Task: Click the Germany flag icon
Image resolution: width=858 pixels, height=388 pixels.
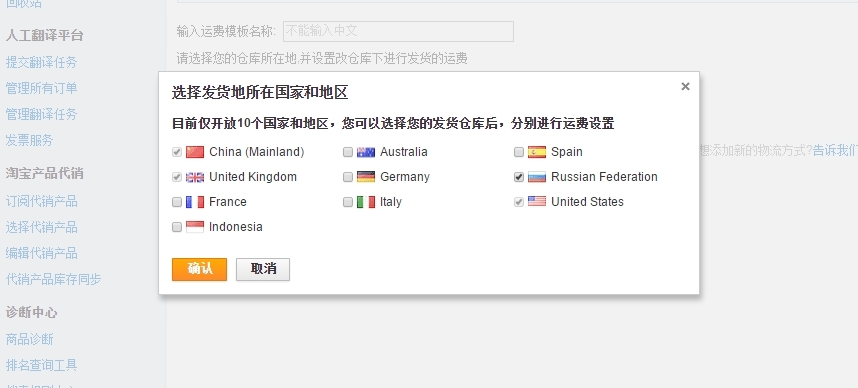Action: click(366, 177)
